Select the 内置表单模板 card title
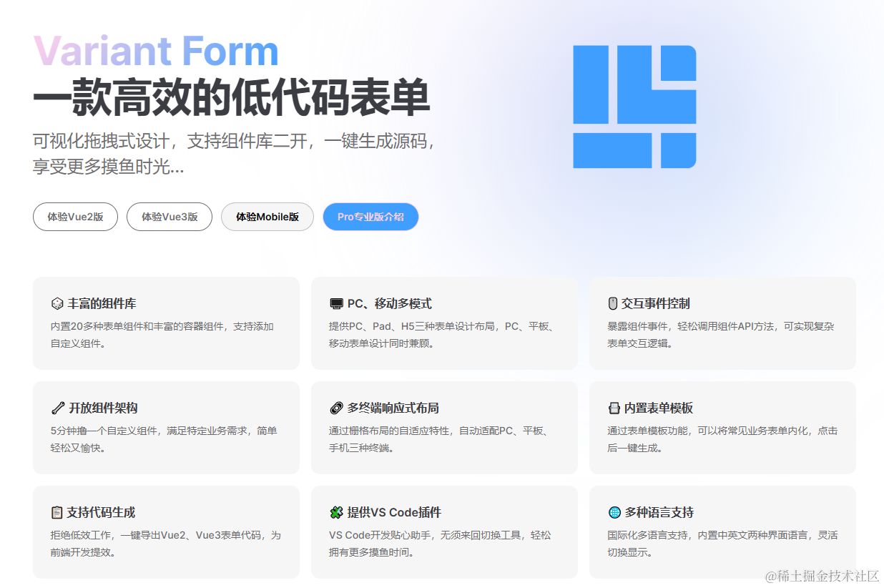884x588 pixels. tap(658, 408)
